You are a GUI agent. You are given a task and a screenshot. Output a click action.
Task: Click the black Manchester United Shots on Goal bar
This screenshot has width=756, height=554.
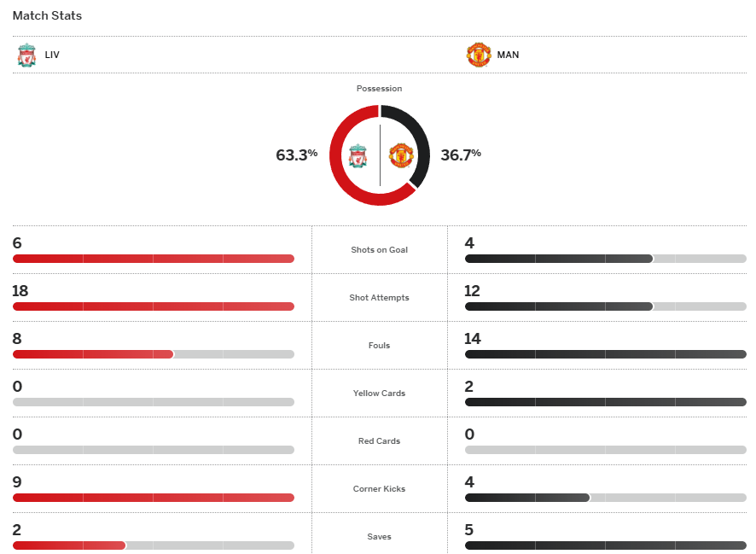tap(559, 259)
